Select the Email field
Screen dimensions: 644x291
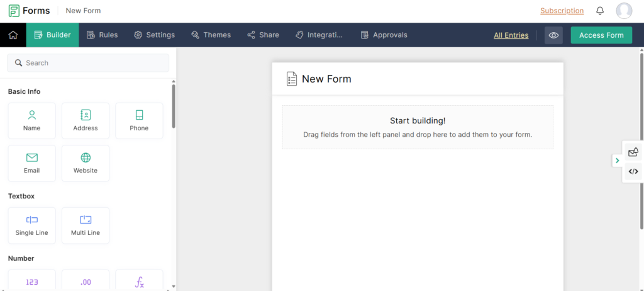tap(31, 163)
